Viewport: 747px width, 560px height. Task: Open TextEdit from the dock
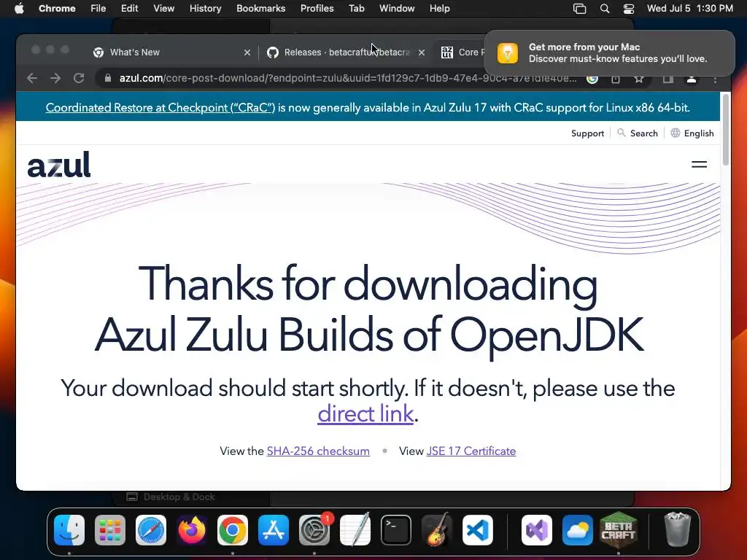355,530
